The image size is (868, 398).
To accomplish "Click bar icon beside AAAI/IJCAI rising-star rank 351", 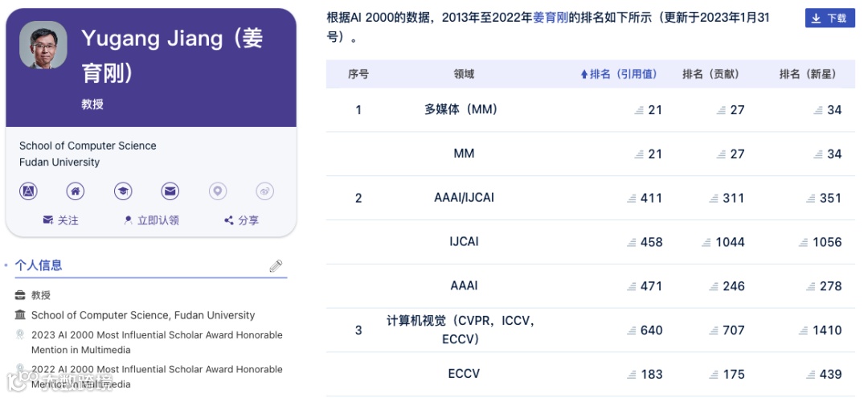I will click(811, 198).
